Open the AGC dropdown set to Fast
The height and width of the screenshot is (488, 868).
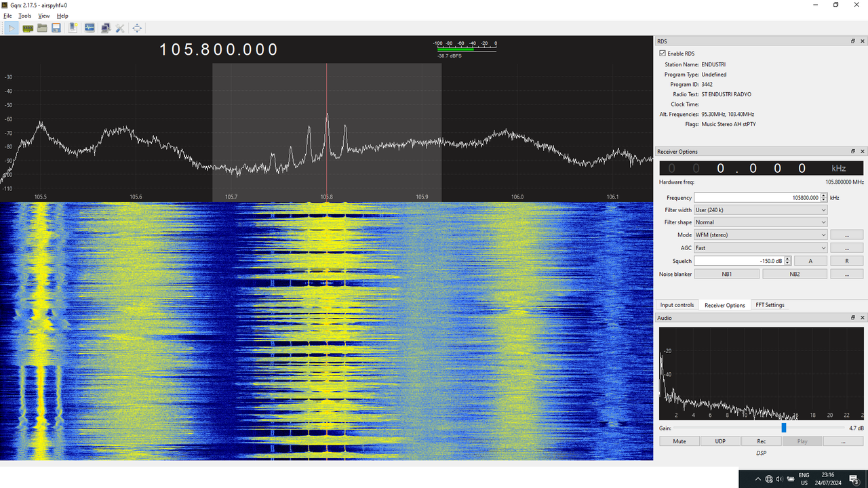(x=761, y=248)
